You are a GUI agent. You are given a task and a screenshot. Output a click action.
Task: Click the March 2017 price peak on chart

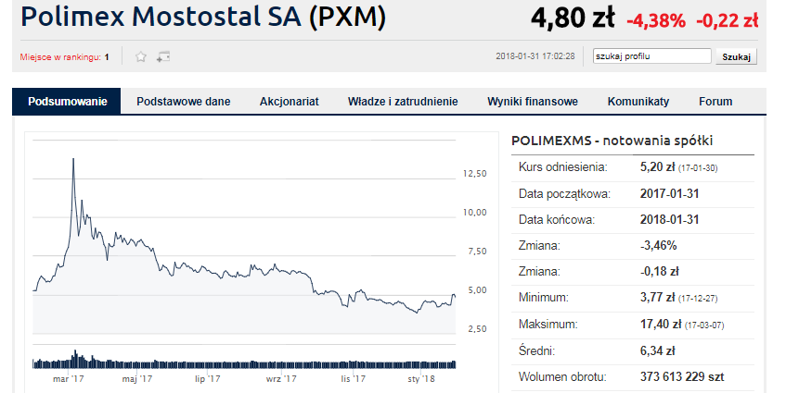click(73, 159)
